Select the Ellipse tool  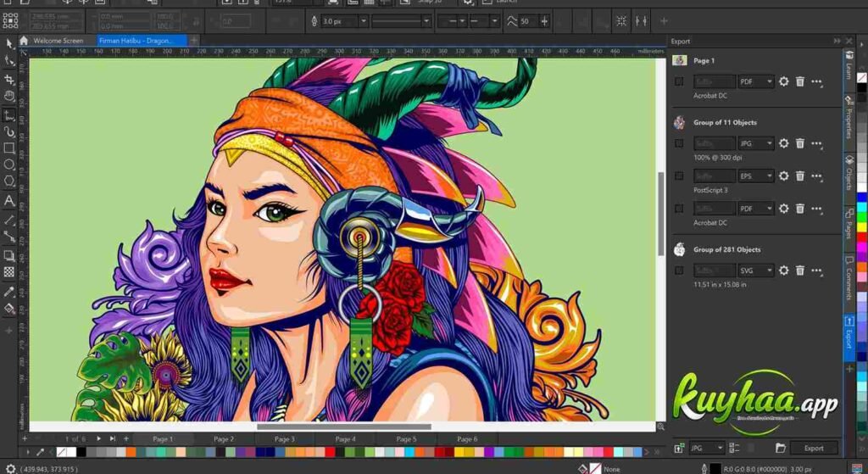click(8, 165)
